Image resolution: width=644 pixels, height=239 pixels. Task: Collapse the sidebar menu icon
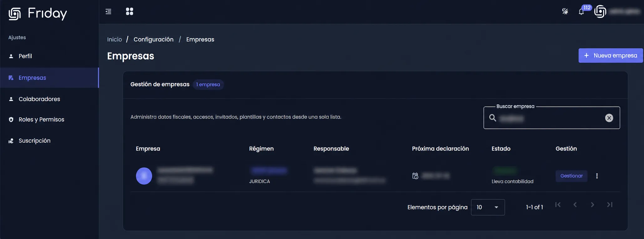pos(108,12)
